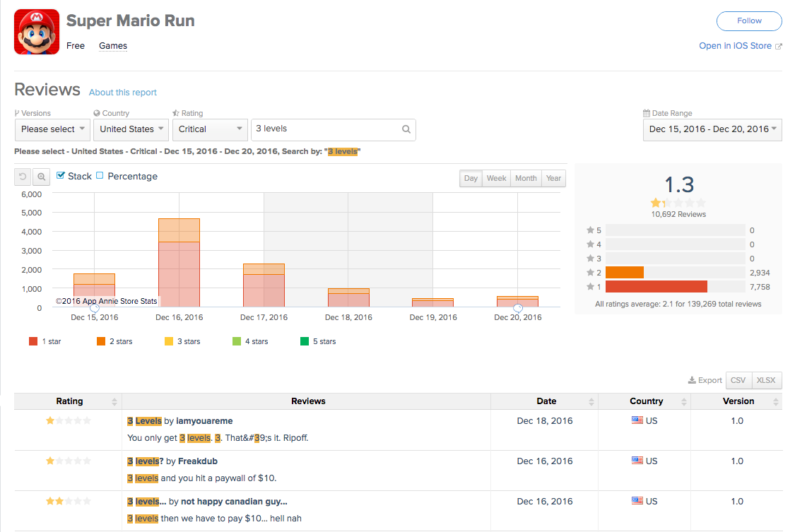Export reviews as CSV

pos(738,381)
